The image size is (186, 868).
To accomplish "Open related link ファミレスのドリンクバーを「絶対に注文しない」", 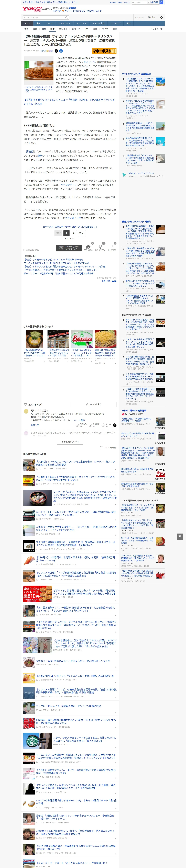I will (56, 263).
